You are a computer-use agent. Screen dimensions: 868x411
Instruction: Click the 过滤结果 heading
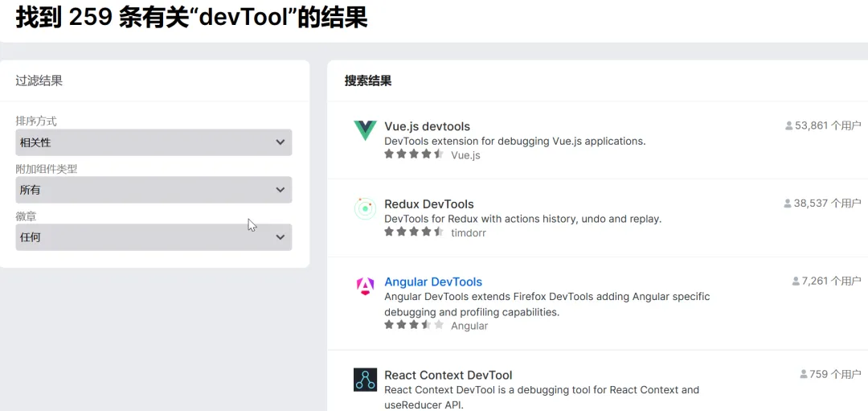pyautogui.click(x=39, y=81)
